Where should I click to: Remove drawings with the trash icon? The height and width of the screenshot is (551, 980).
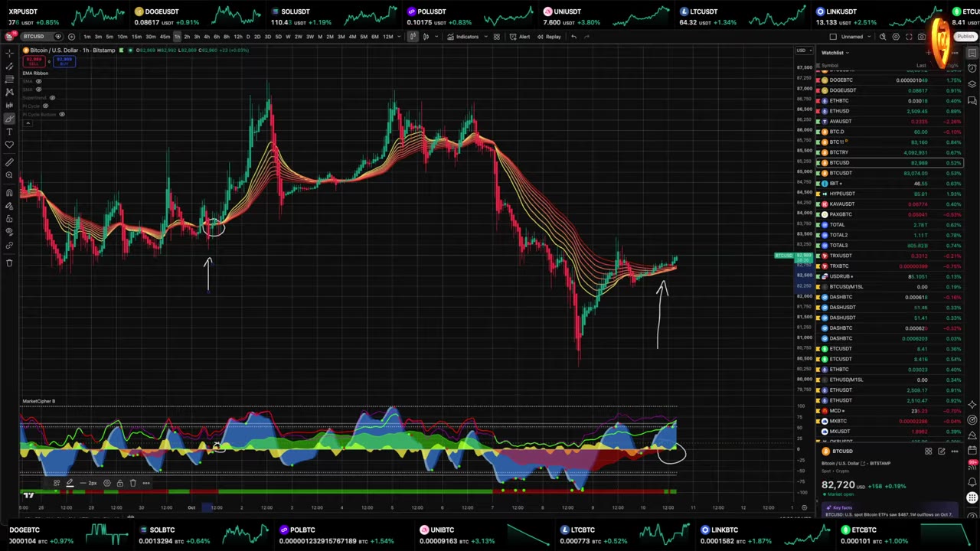[9, 263]
